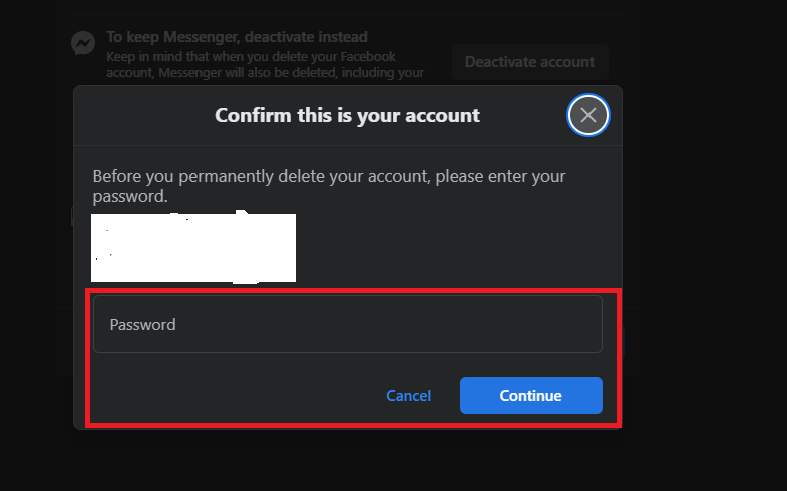Click the Messenger logo icon
The image size is (787, 491).
point(83,43)
